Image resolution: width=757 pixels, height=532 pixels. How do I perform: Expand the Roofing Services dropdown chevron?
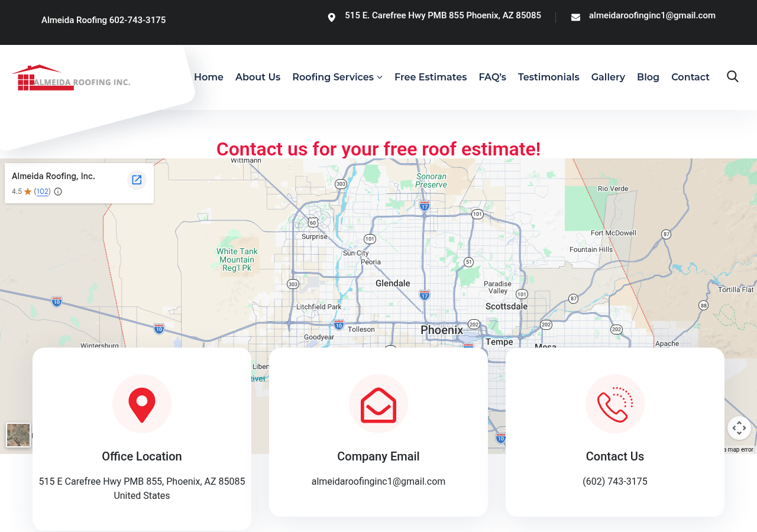(x=380, y=77)
